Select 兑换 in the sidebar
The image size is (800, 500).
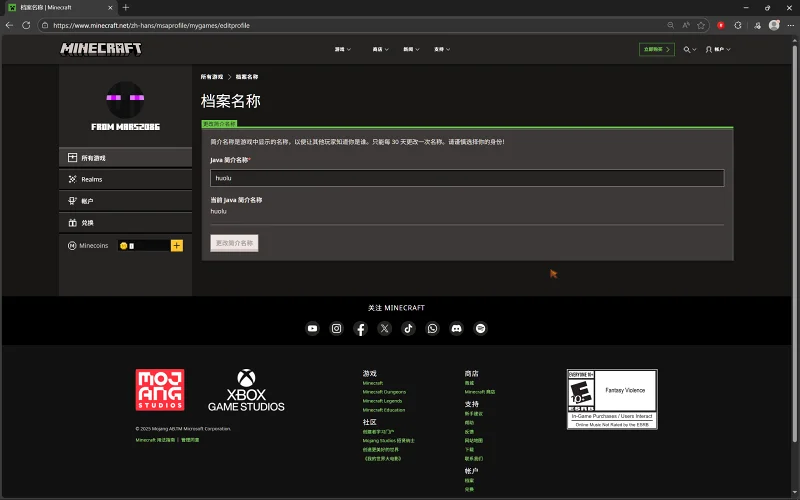pos(126,222)
